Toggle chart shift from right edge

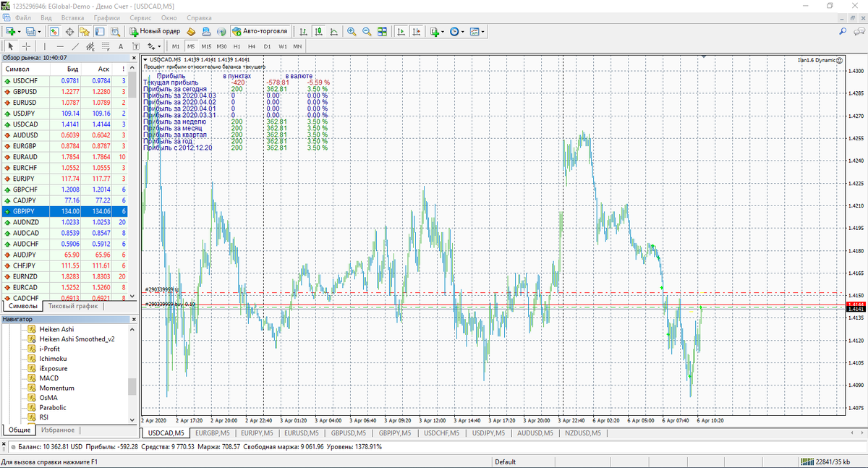[417, 31]
